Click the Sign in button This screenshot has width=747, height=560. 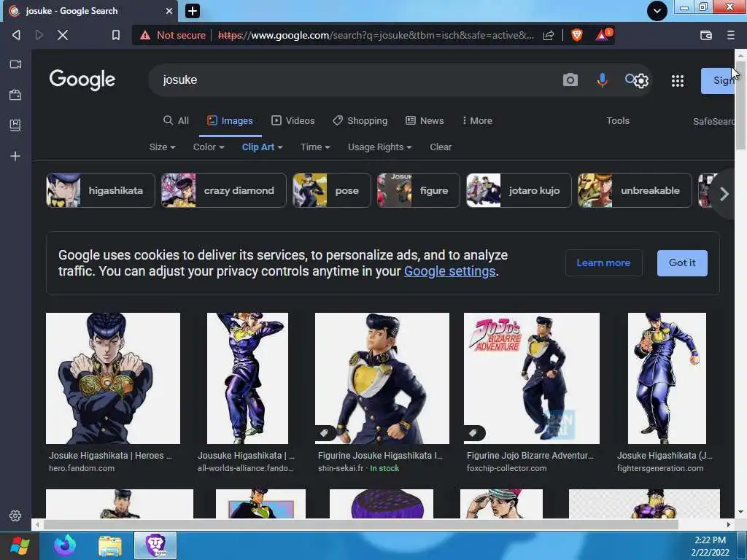pyautogui.click(x=718, y=80)
